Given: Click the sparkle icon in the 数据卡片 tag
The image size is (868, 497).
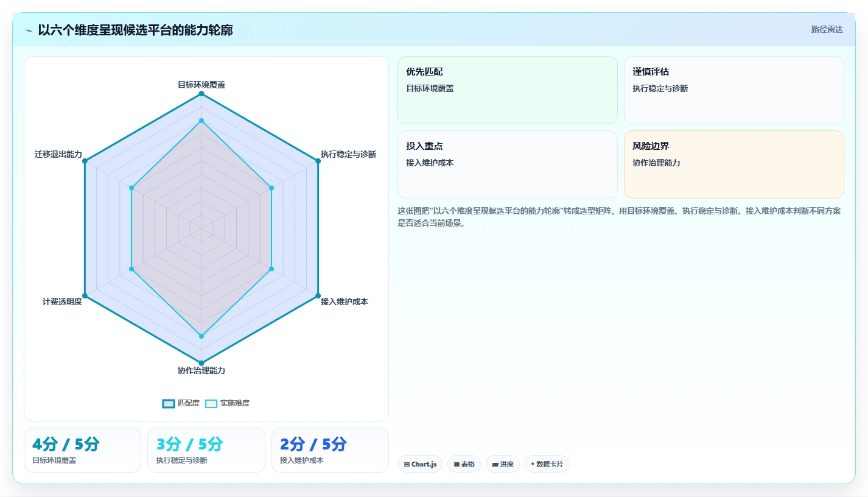Looking at the screenshot, I should pyautogui.click(x=533, y=464).
